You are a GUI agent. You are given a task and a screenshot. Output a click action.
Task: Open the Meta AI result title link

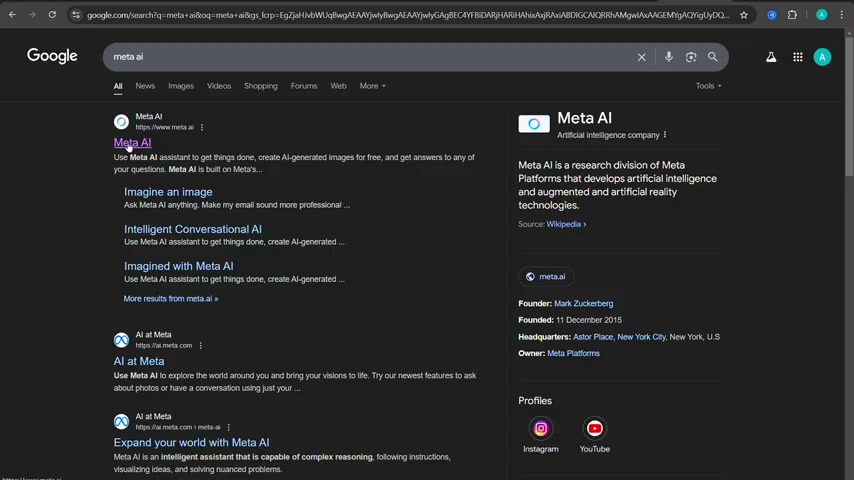pyautogui.click(x=132, y=142)
